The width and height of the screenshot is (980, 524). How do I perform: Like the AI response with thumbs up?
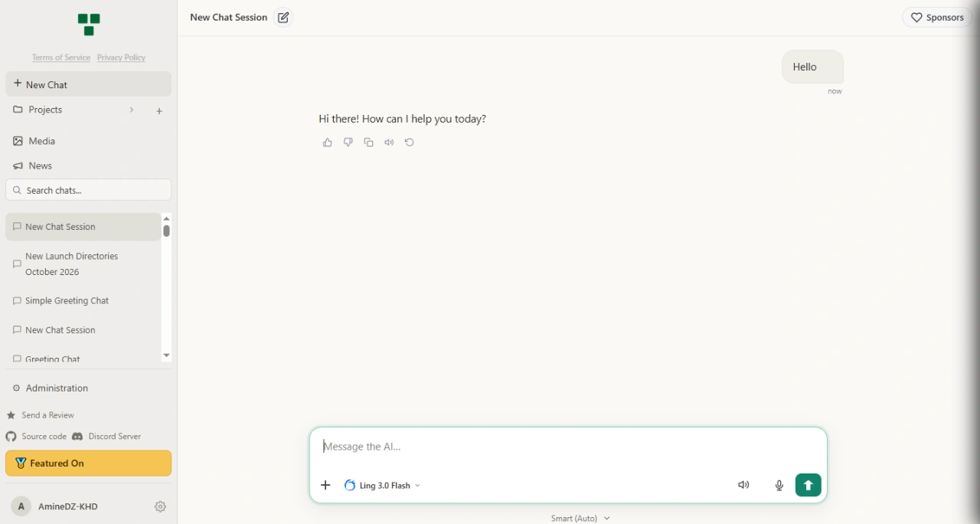click(x=328, y=142)
